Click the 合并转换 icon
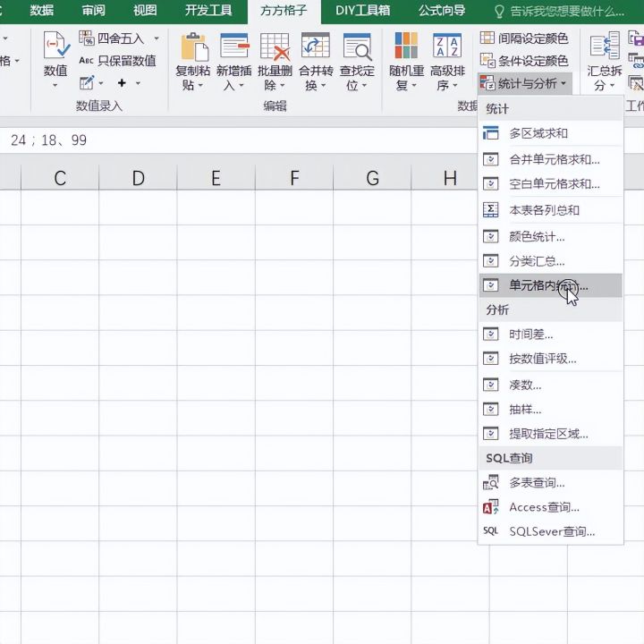The image size is (644, 644). click(316, 46)
